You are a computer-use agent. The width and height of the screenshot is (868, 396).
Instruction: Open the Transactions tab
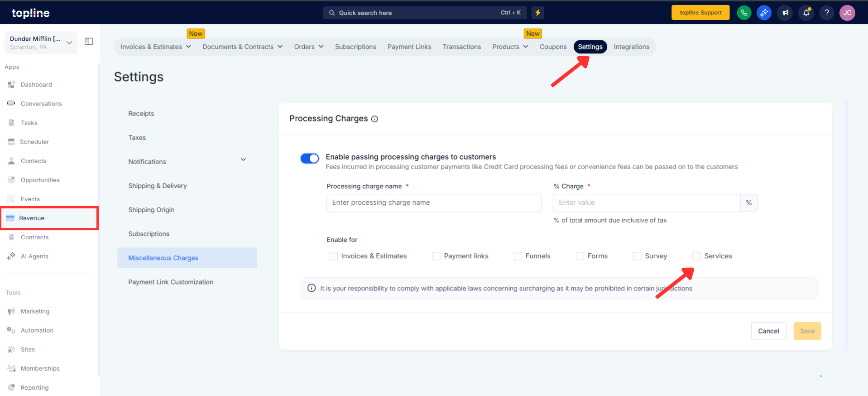coord(462,47)
